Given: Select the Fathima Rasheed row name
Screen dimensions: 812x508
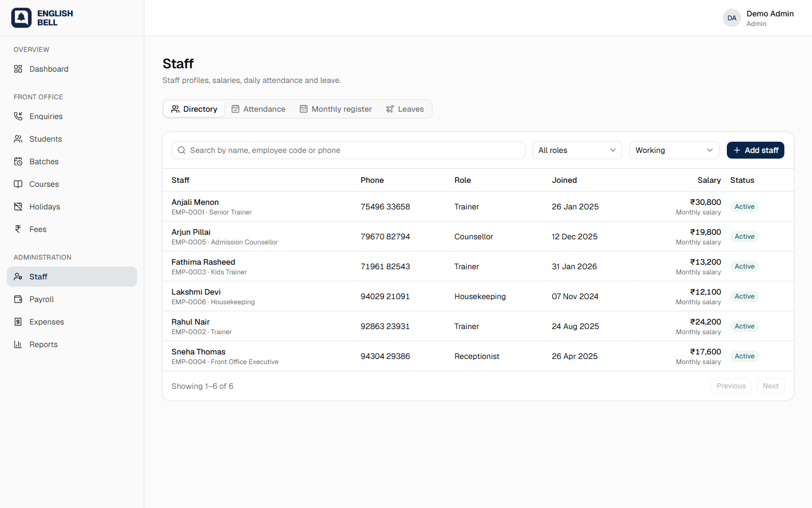Looking at the screenshot, I should tap(204, 262).
